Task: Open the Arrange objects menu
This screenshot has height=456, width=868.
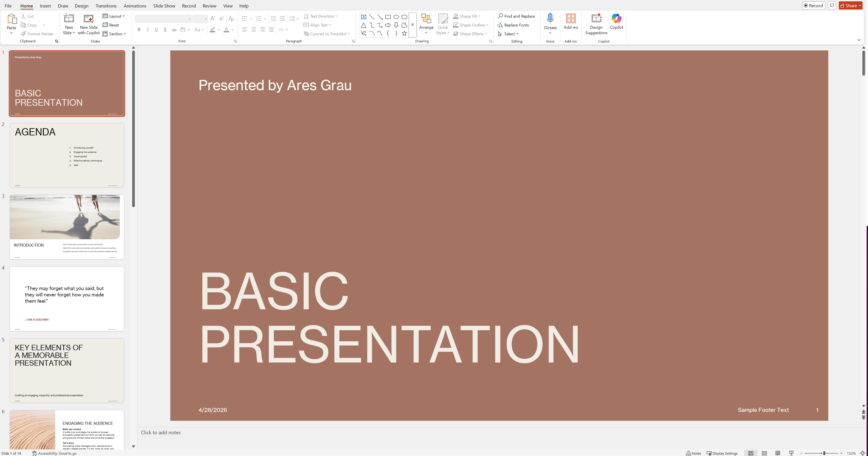Action: click(x=426, y=24)
